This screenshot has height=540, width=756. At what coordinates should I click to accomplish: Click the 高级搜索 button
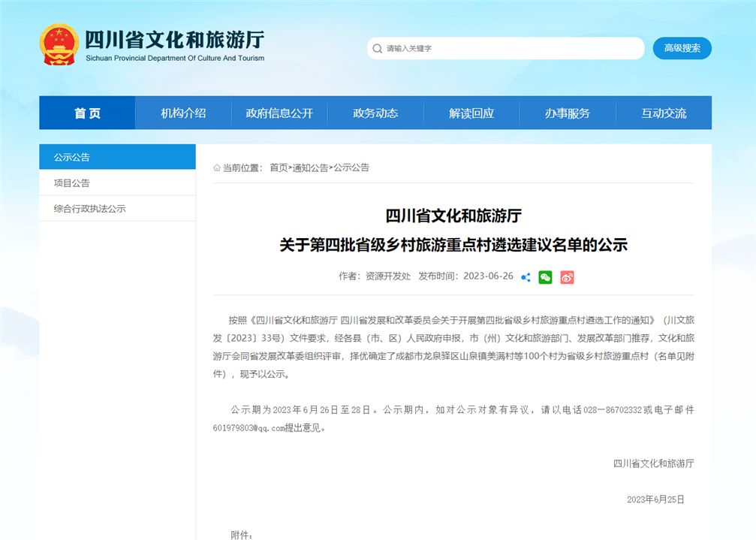click(682, 48)
